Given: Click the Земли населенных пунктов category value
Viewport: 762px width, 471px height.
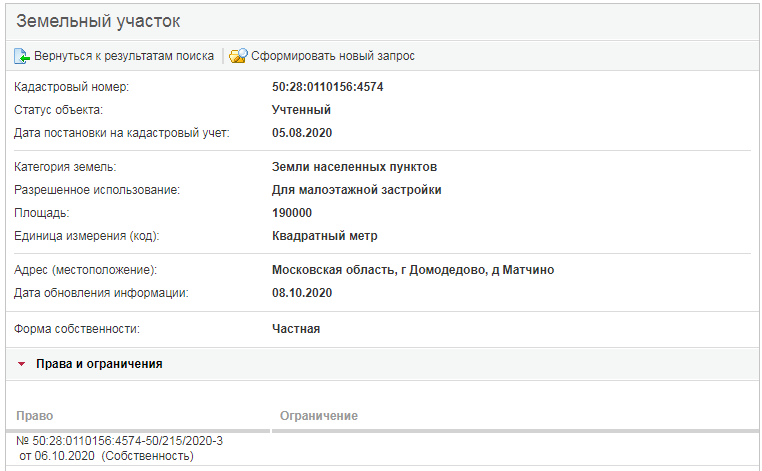Looking at the screenshot, I should [354, 167].
